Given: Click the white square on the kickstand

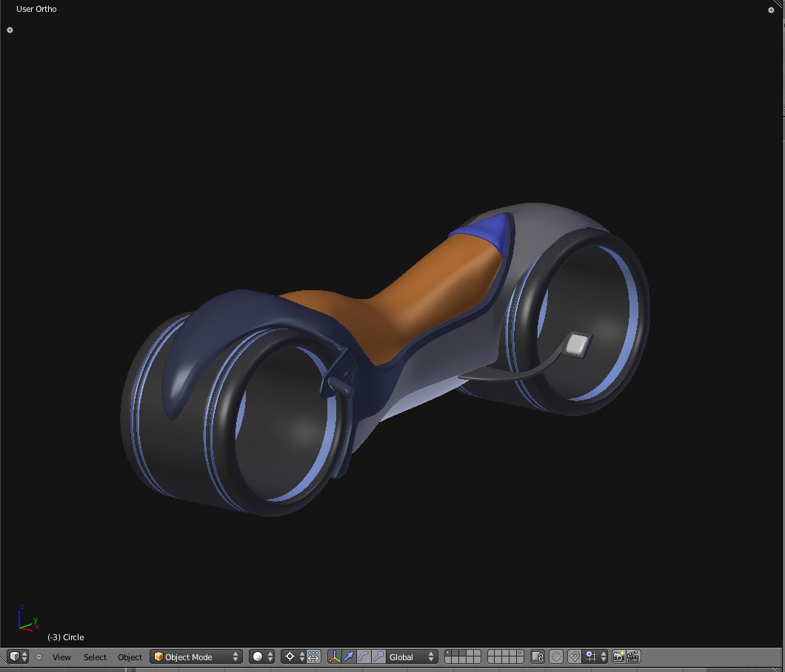Looking at the screenshot, I should point(577,345).
